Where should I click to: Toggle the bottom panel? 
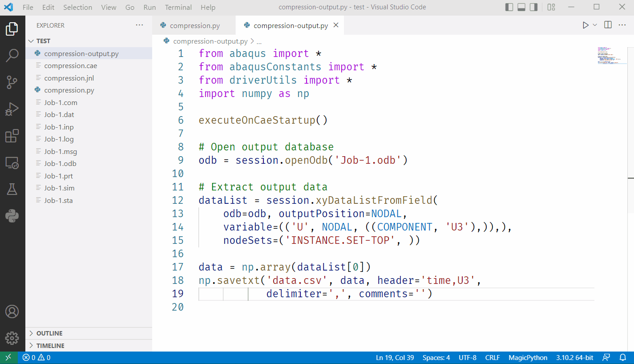coord(522,7)
